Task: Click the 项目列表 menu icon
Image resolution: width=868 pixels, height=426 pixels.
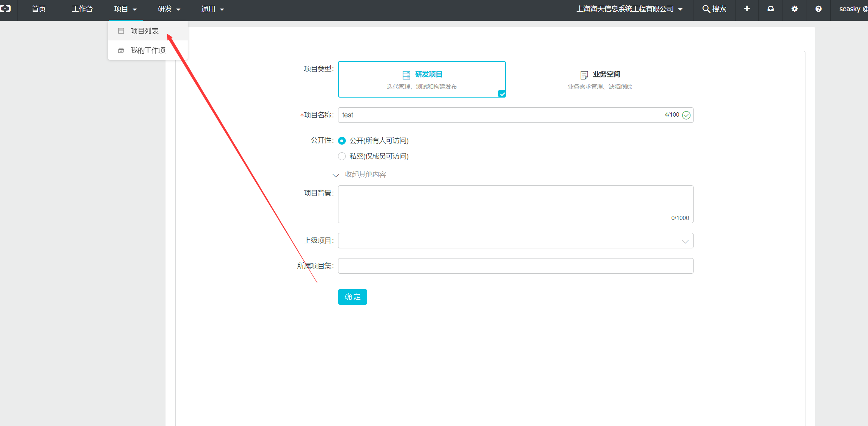Action: [121, 31]
